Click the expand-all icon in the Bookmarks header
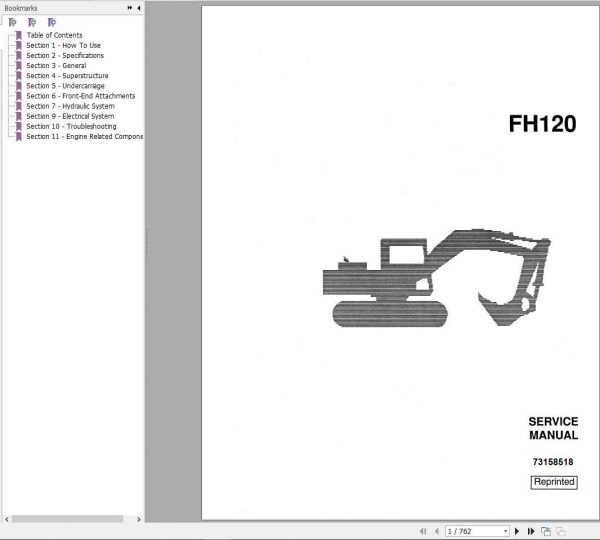The width and height of the screenshot is (600, 540). [130, 8]
